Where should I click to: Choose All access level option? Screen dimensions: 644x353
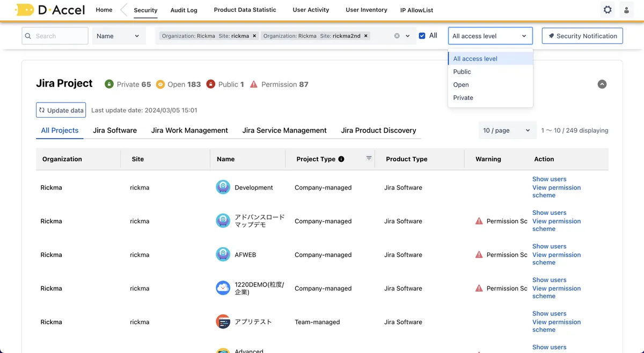(491, 59)
